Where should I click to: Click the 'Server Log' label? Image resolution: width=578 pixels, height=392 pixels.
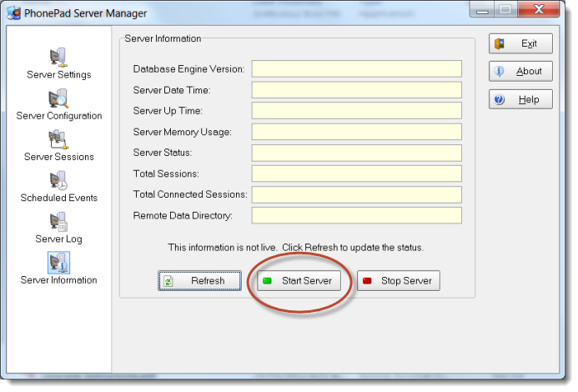pyautogui.click(x=58, y=239)
